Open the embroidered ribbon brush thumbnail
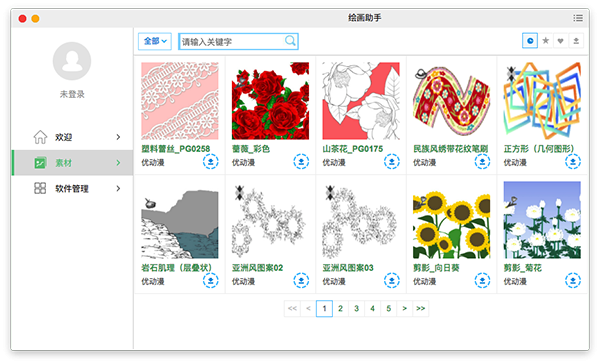 coord(452,101)
